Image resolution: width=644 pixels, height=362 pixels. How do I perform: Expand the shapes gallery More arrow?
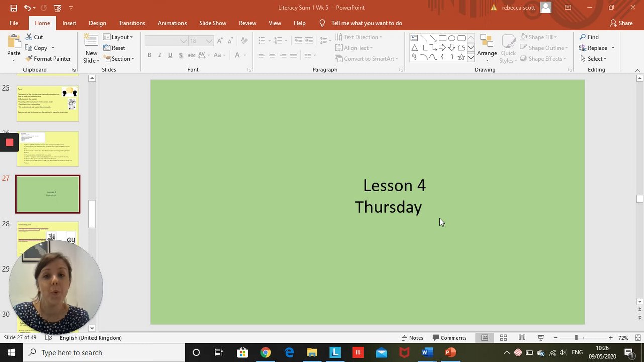(x=471, y=58)
